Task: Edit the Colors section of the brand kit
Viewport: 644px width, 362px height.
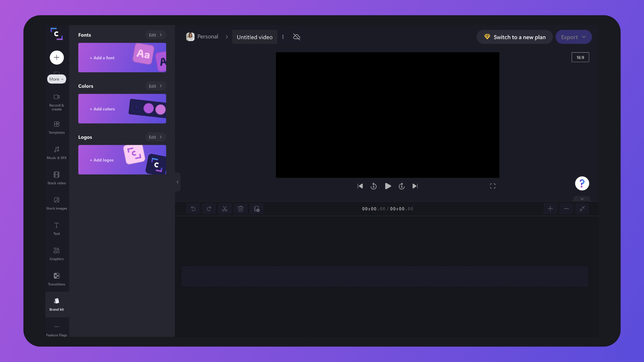Action: click(155, 86)
